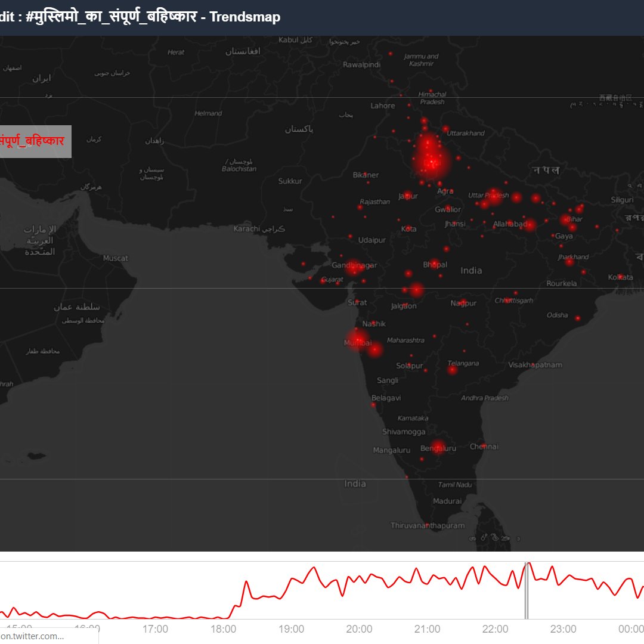Click the Kolkata label on the map
Viewport: 644px width, 644px height.
pos(621,277)
